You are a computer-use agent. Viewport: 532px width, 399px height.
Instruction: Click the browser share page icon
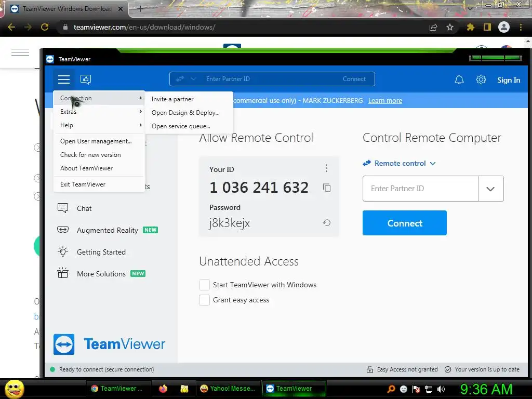[x=433, y=27]
